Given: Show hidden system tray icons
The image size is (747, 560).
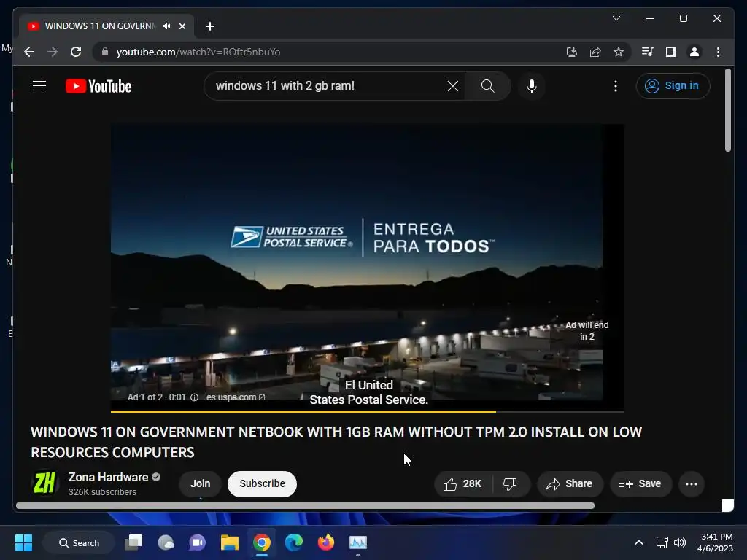Looking at the screenshot, I should click(639, 542).
